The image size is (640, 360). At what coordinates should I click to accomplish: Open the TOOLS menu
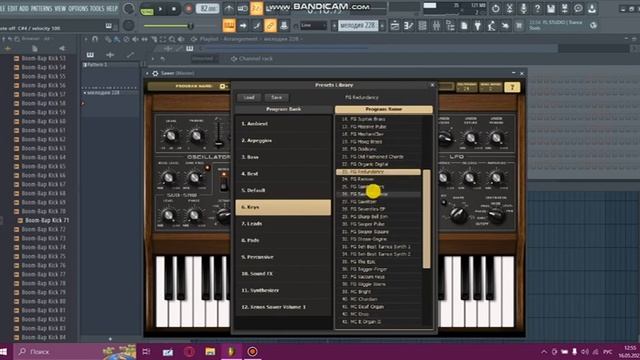pyautogui.click(x=97, y=9)
